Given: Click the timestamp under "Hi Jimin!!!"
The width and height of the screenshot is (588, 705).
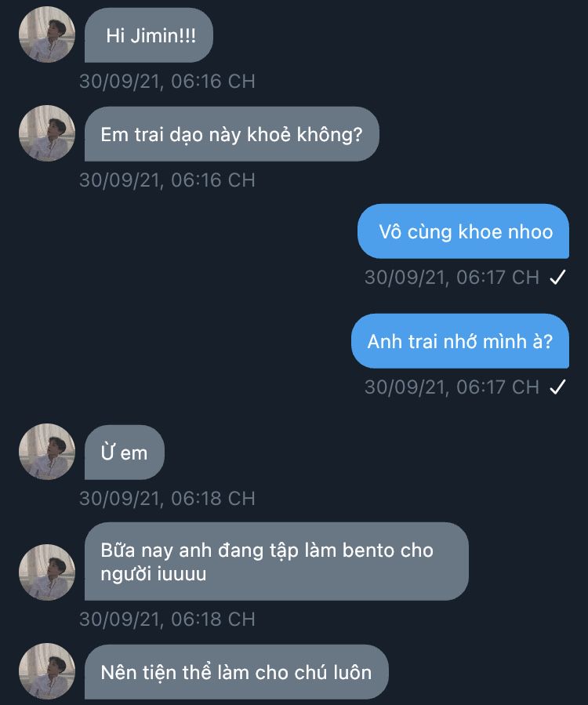Looking at the screenshot, I should click(167, 82).
